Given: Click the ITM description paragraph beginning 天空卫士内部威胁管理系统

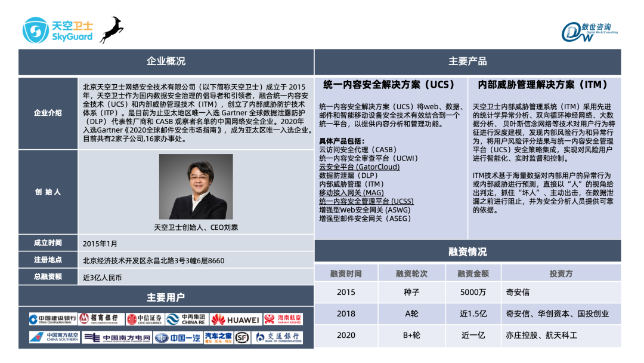Looking at the screenshot, I should pyautogui.click(x=544, y=133).
